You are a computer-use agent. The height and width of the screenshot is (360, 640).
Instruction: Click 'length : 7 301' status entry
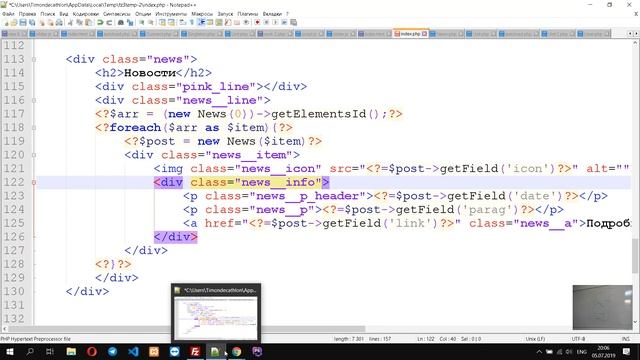coord(349,339)
